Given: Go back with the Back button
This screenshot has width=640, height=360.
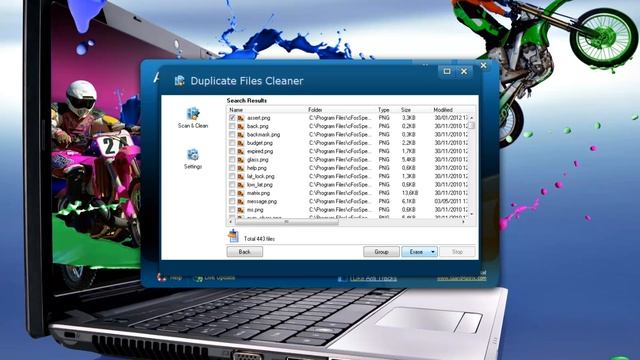Looking at the screenshot, I should tap(244, 252).
